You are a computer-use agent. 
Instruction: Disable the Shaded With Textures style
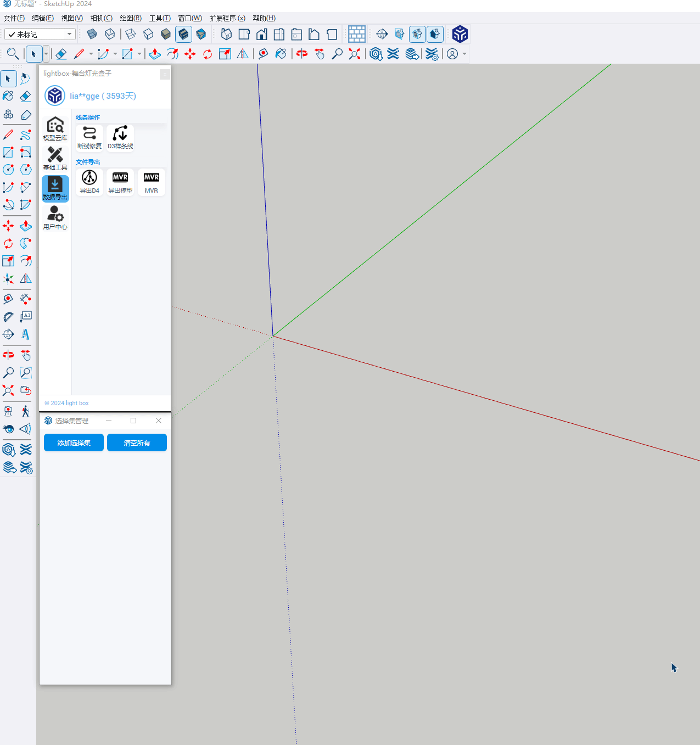(183, 34)
